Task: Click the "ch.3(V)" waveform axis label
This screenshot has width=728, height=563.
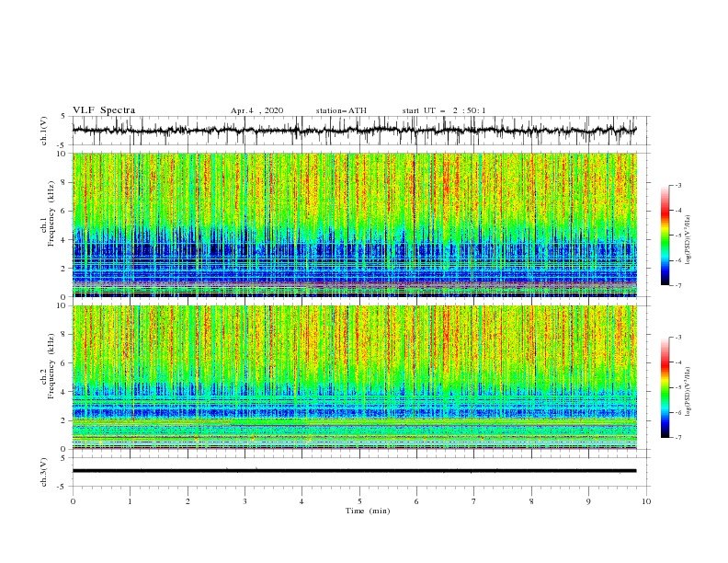Action: point(44,472)
